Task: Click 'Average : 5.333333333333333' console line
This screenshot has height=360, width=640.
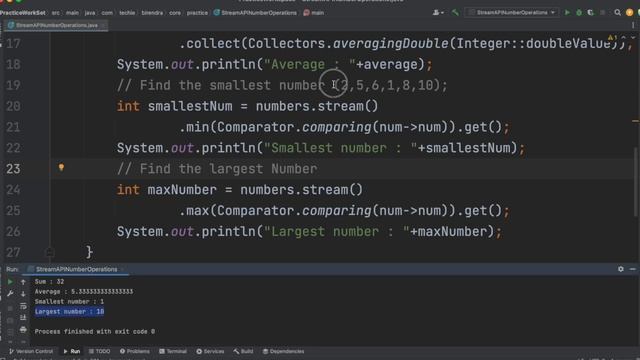Action: point(84,292)
